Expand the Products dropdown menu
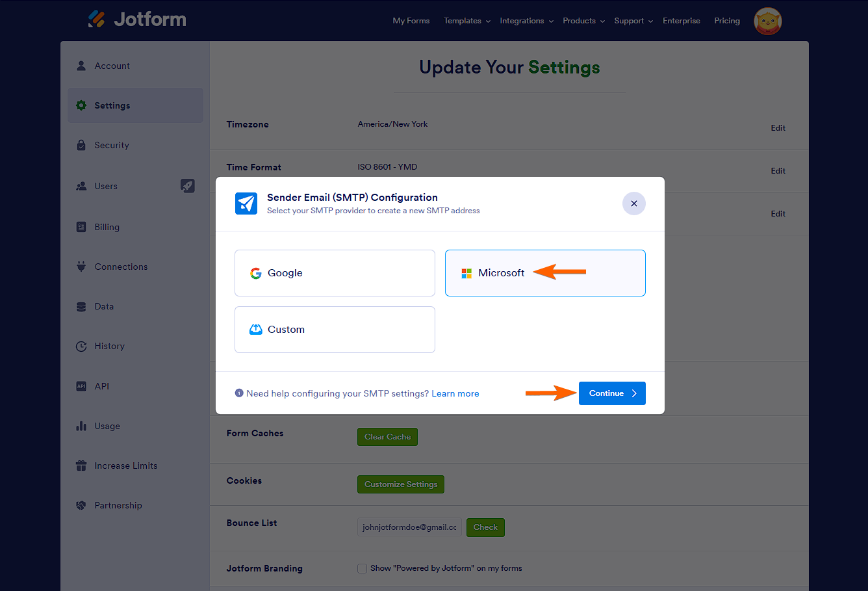 [584, 21]
